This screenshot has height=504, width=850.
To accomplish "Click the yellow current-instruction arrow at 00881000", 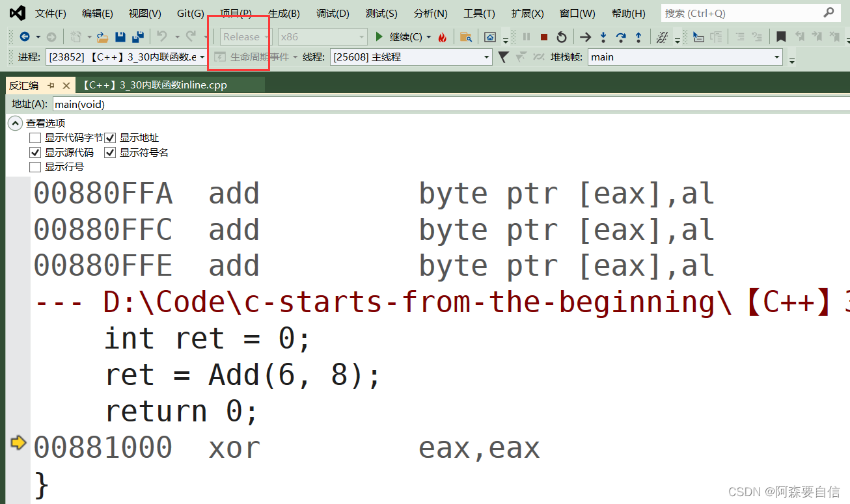I will pyautogui.click(x=18, y=443).
